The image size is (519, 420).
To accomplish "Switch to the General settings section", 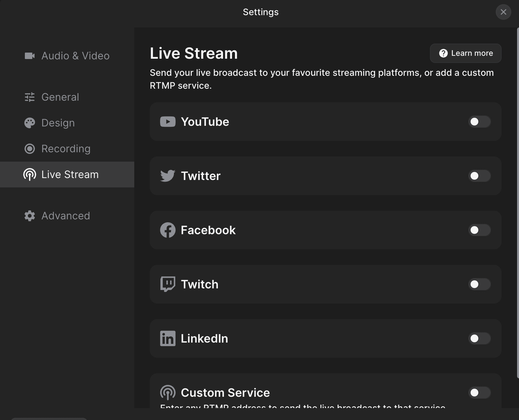I will 60,97.
